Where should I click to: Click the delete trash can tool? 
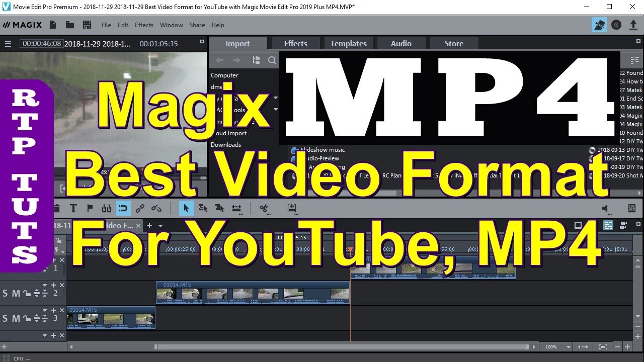point(57,208)
